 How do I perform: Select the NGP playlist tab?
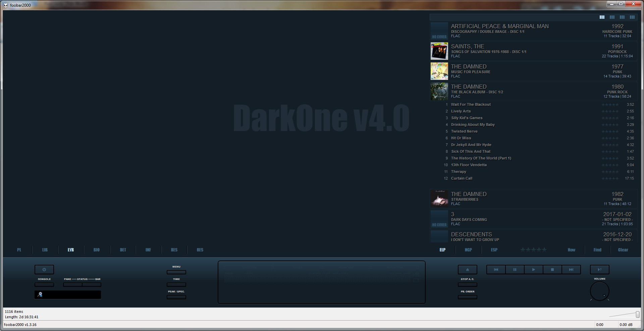(468, 250)
